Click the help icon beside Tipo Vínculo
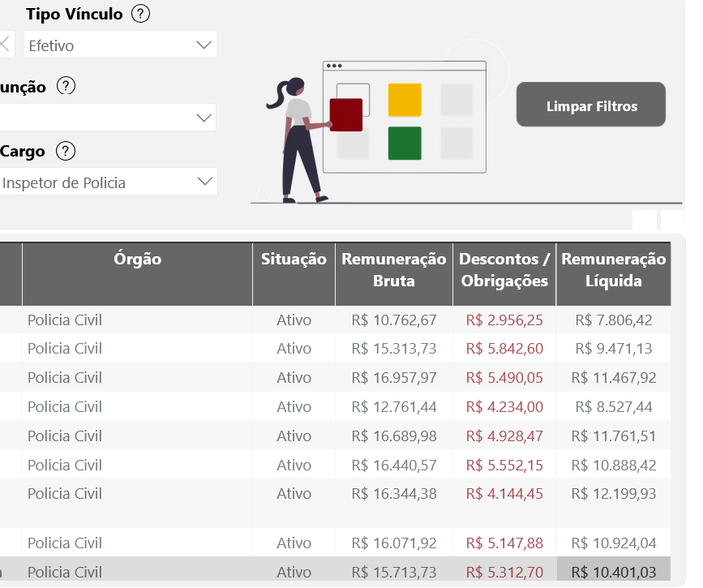The height and width of the screenshot is (588, 703). [x=141, y=14]
